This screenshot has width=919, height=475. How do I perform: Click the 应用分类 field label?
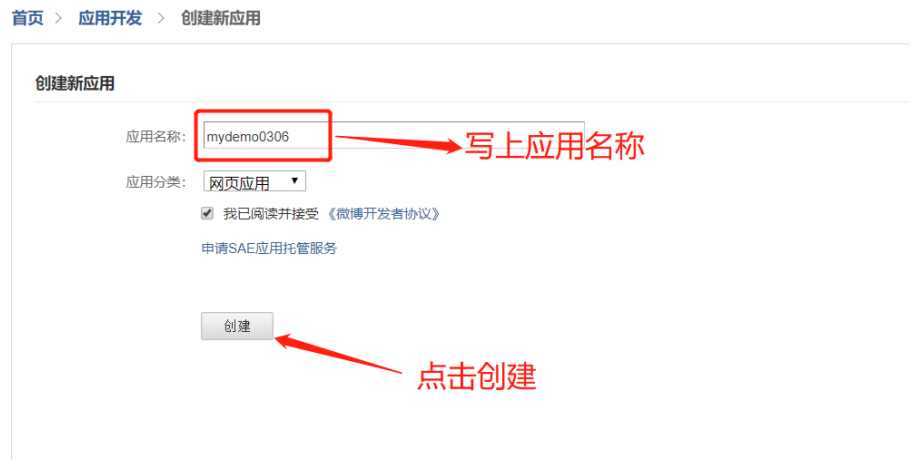[155, 182]
